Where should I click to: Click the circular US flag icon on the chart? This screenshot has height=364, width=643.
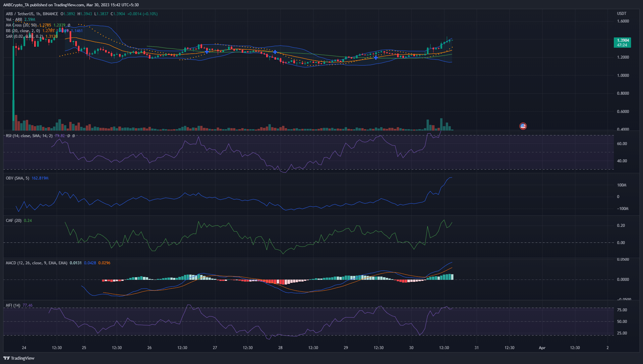tap(523, 126)
